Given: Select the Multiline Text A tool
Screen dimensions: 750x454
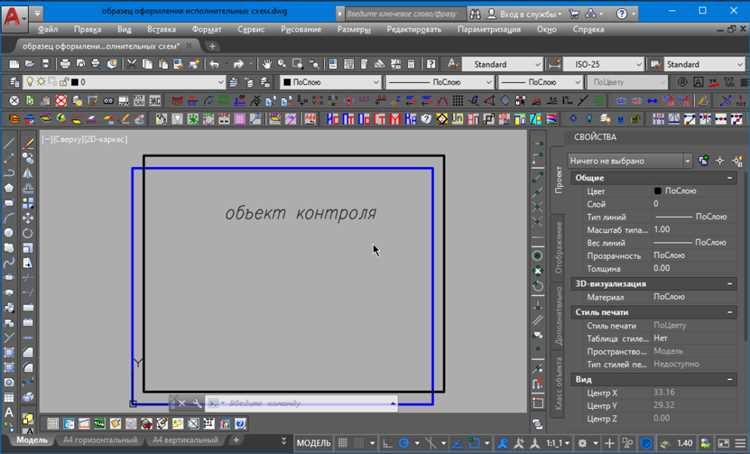Looking at the screenshot, I should click(x=9, y=412).
